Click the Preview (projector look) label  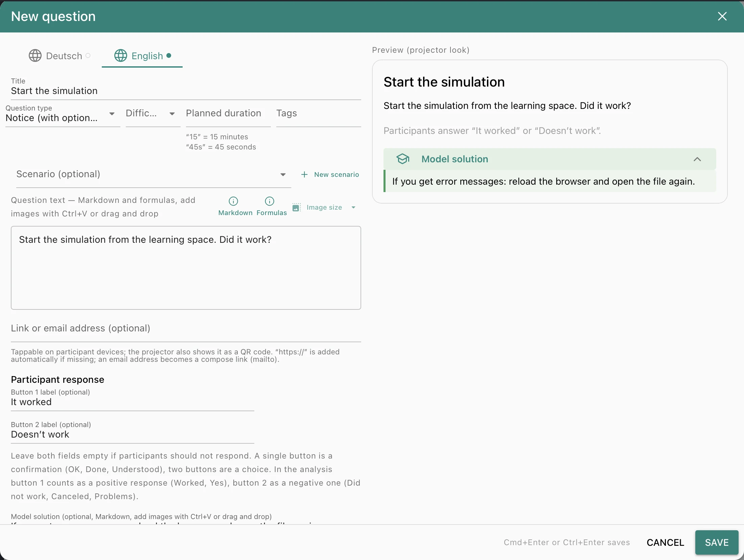coord(421,50)
